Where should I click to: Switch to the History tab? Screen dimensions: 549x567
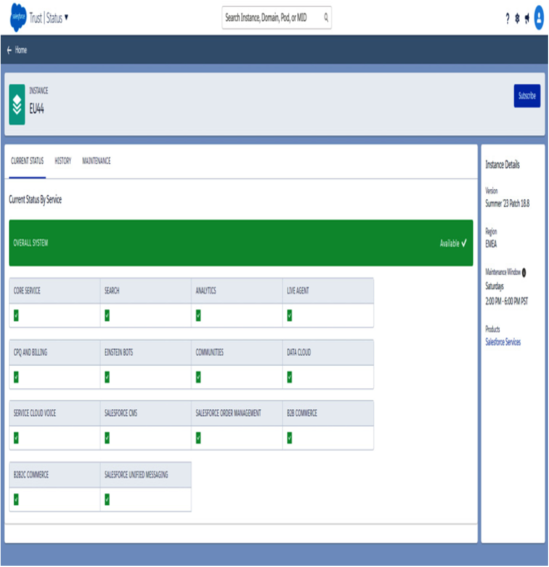(63, 161)
